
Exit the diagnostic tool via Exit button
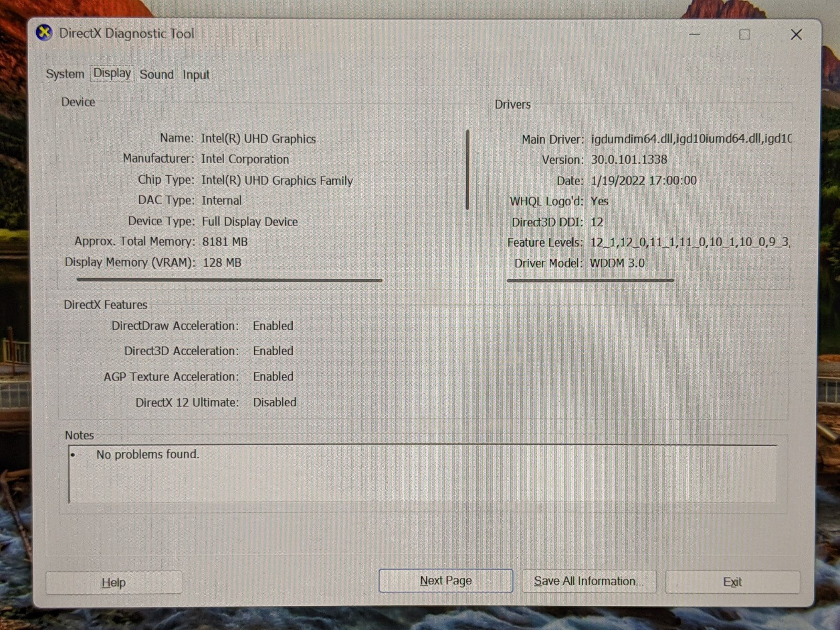point(732,582)
